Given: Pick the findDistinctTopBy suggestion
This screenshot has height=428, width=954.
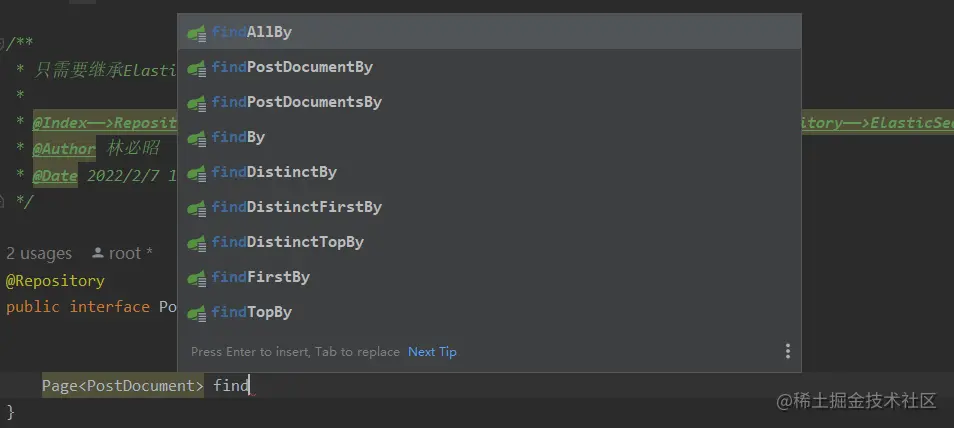Looking at the screenshot, I should [489, 242].
